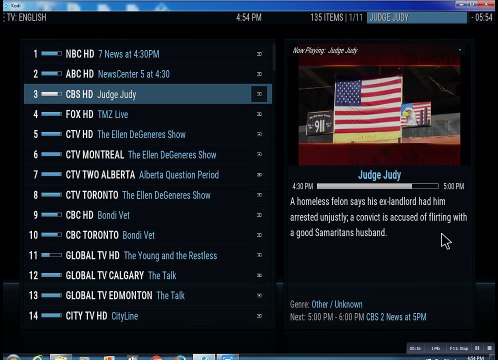Click the JUDGE JUDY header box at top
This screenshot has width=498, height=360.
coord(417,17)
